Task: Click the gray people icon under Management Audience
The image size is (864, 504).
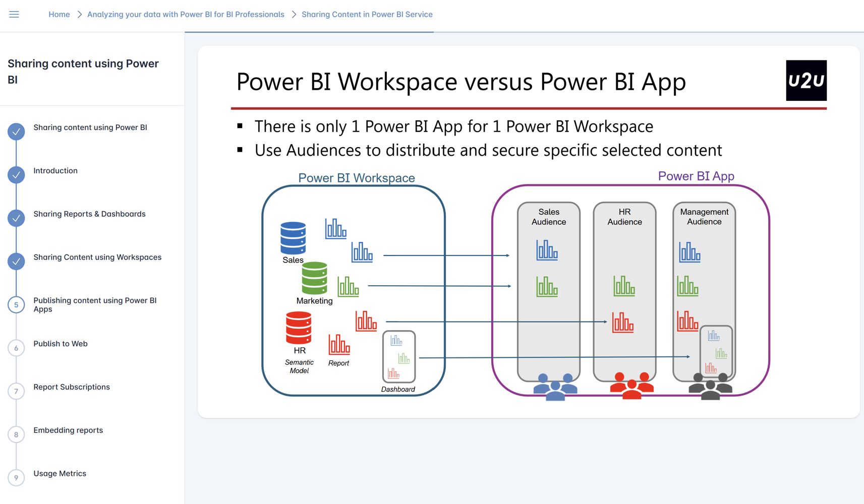Action: [710, 387]
